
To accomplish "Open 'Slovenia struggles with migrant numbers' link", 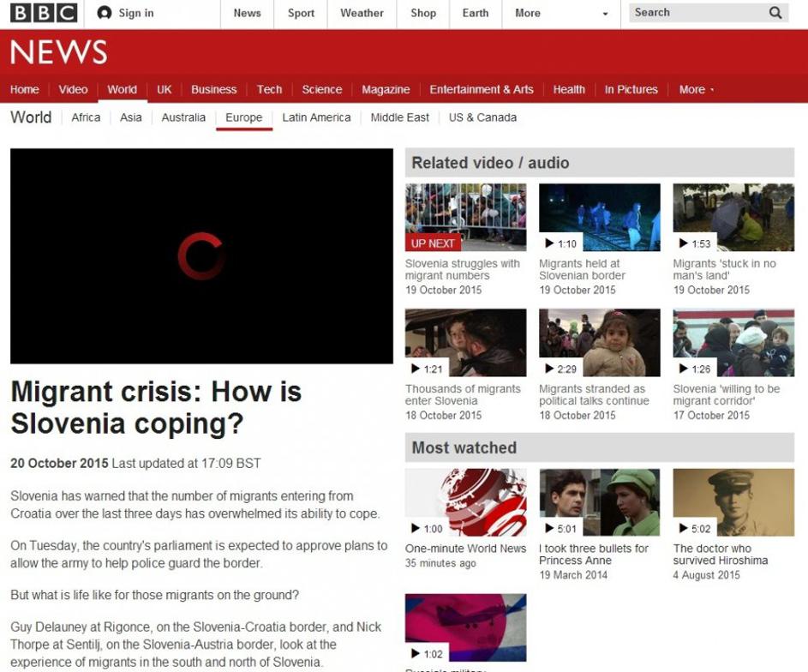I will (462, 270).
